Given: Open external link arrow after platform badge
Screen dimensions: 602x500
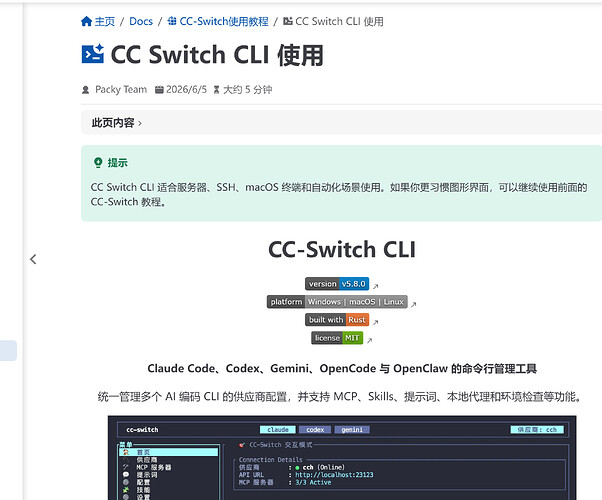Looking at the screenshot, I should (414, 305).
